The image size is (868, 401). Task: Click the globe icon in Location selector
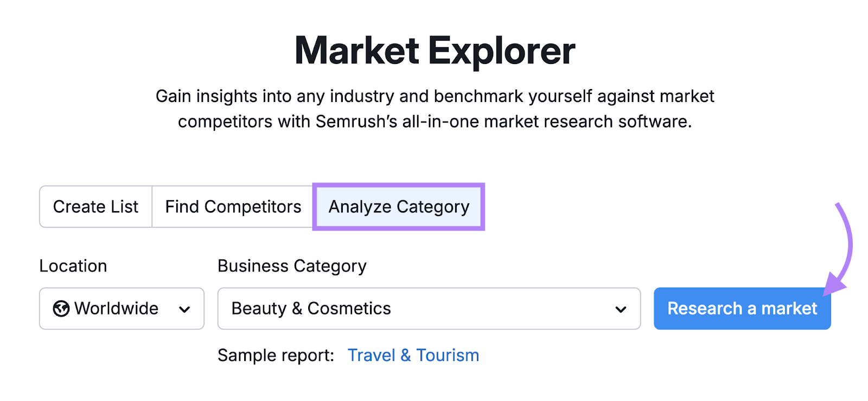(62, 309)
